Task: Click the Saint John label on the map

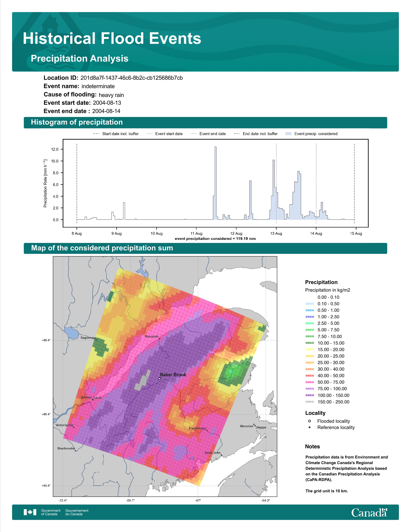Action: click(213, 453)
